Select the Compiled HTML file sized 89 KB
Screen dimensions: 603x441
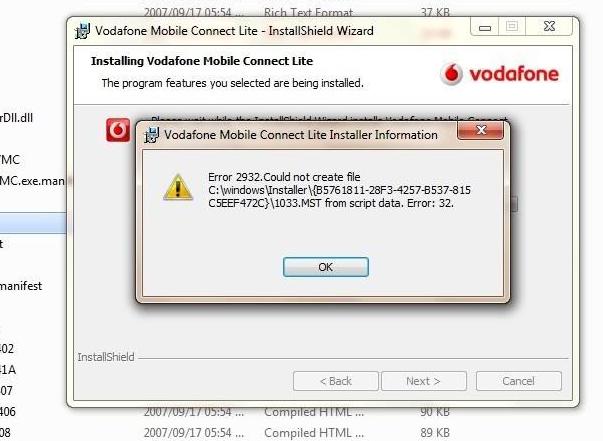click(x=296, y=433)
